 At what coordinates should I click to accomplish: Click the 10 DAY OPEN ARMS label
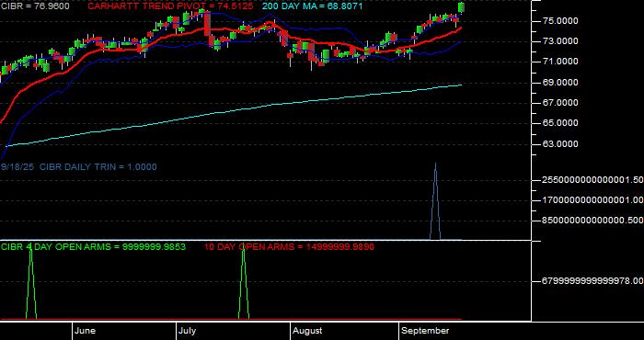[289, 247]
